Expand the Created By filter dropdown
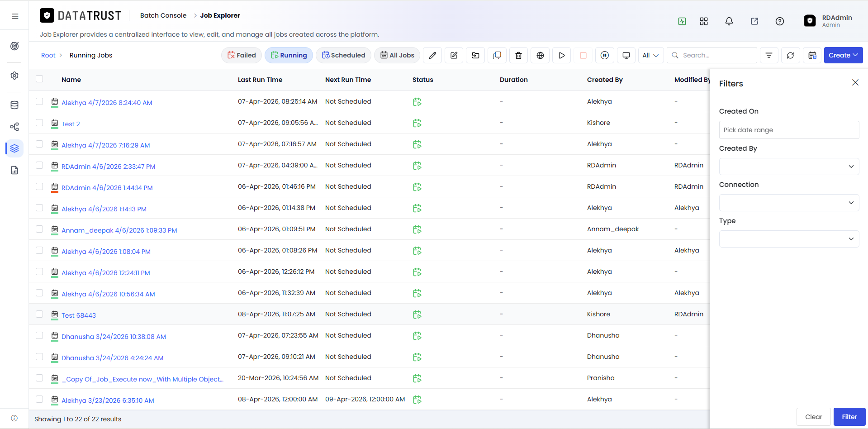 click(789, 167)
